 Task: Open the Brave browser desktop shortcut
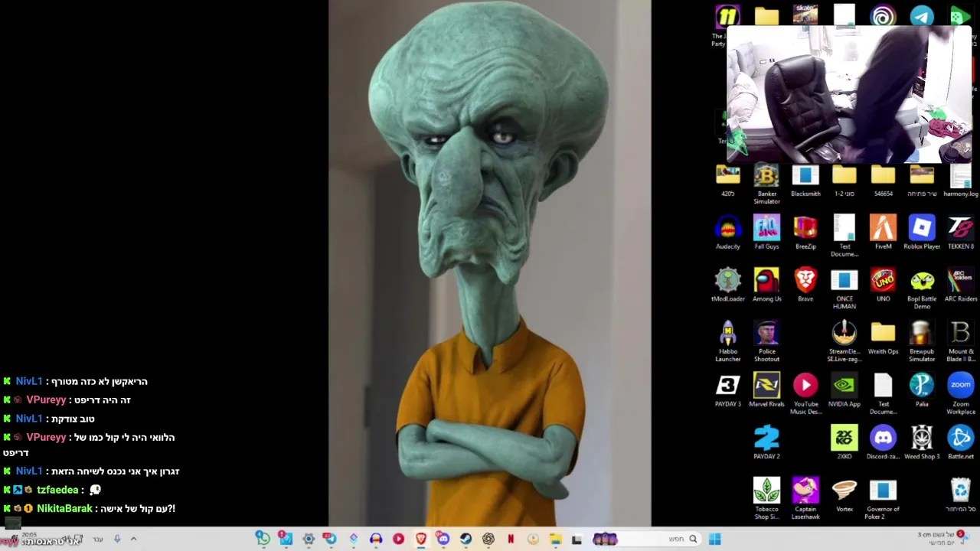(805, 285)
